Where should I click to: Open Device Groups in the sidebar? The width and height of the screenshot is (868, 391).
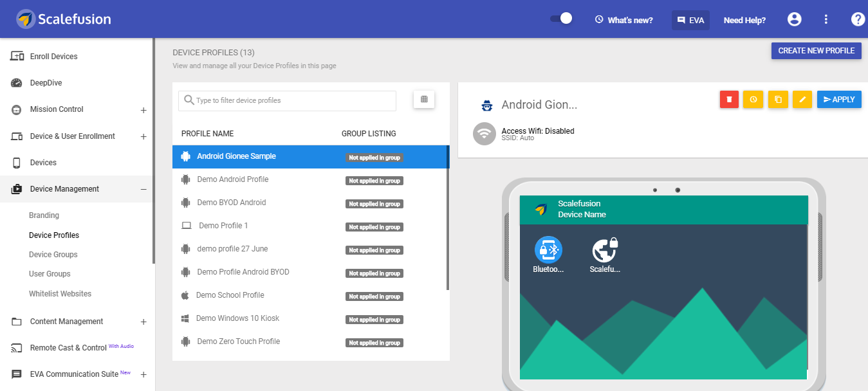click(53, 255)
